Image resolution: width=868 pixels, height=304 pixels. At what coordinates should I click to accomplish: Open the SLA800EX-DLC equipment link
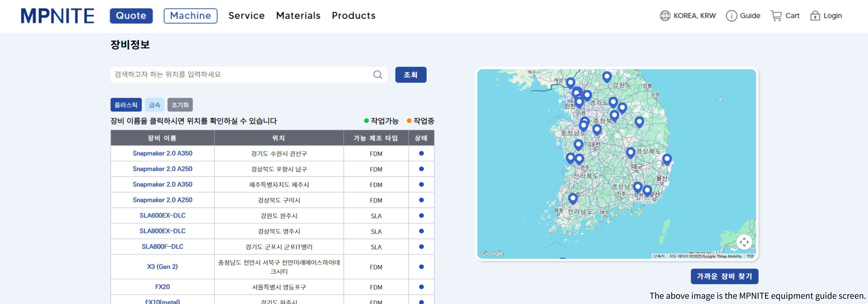coord(162,231)
